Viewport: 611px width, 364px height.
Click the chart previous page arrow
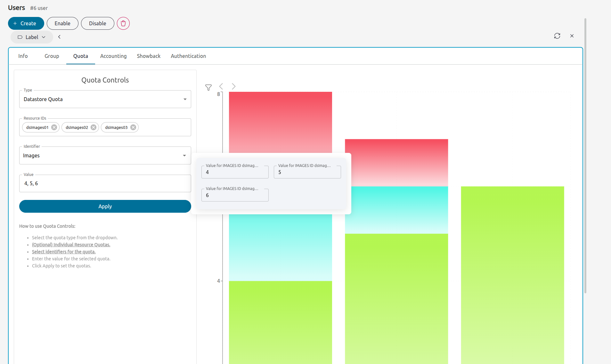point(221,86)
